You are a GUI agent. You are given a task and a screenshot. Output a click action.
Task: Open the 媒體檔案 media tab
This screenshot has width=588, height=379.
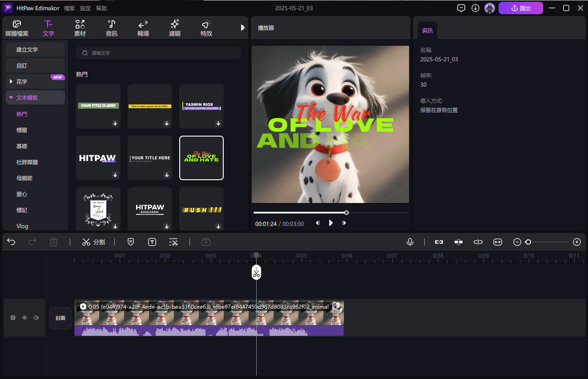point(17,28)
